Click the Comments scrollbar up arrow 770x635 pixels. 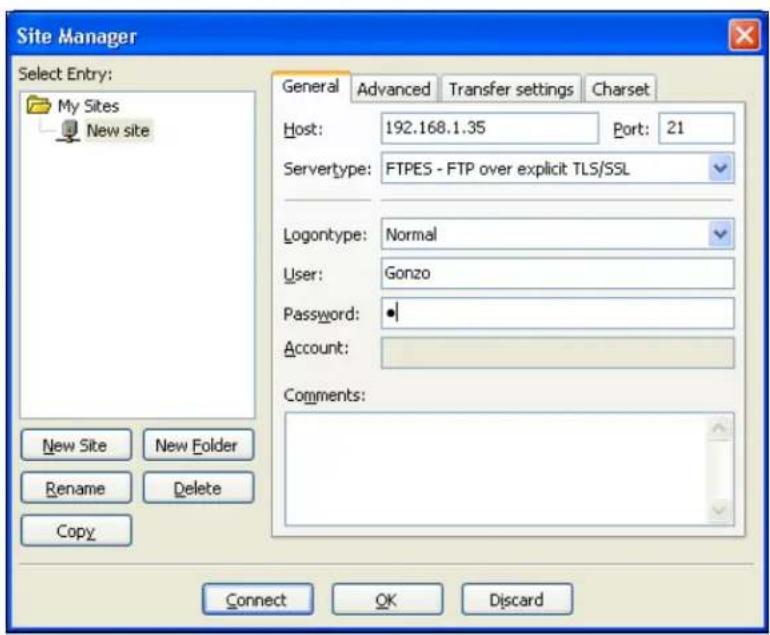pos(719,428)
